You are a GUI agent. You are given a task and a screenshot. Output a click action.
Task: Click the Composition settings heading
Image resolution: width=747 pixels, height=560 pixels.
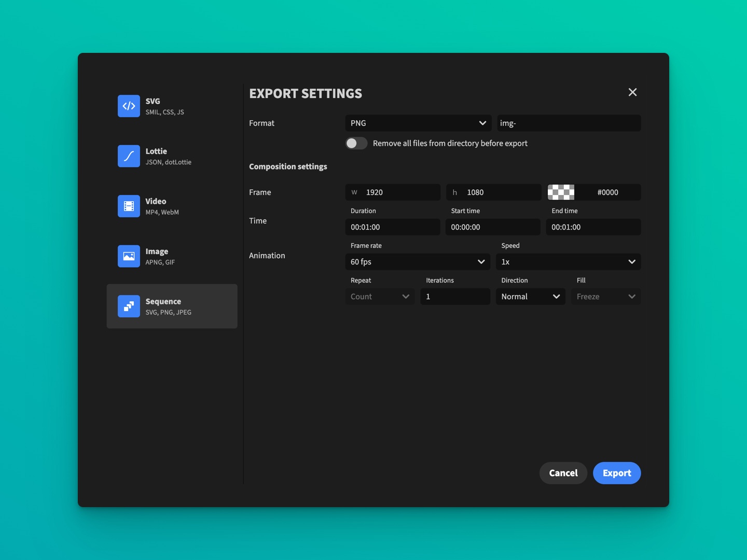point(288,166)
